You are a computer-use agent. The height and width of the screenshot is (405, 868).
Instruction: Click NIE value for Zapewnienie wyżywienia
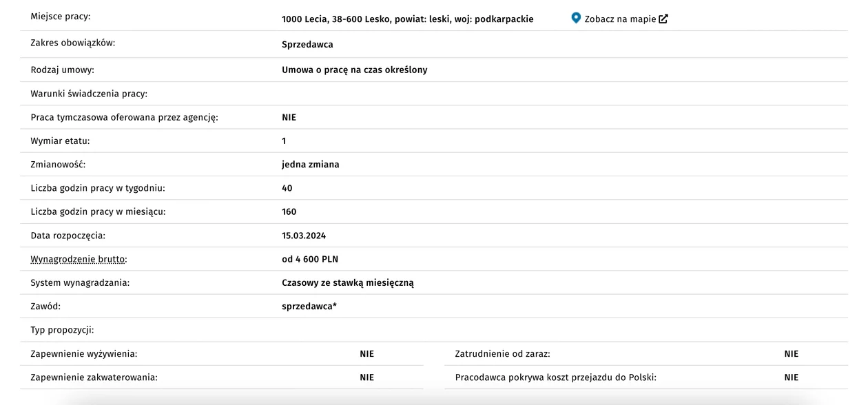pos(367,353)
